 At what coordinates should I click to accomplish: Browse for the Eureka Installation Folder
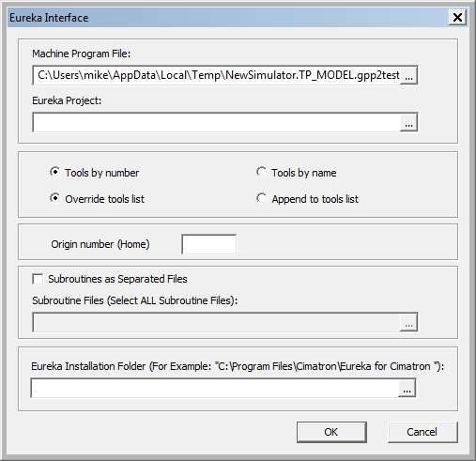click(x=407, y=389)
